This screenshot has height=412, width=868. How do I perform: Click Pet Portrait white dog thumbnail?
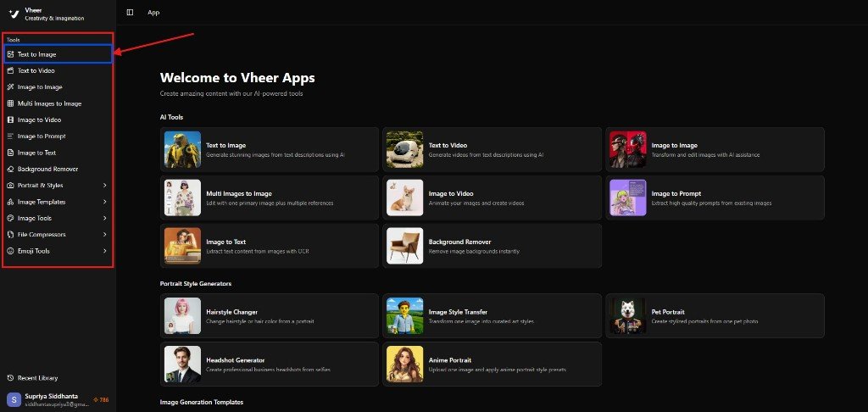tap(628, 315)
